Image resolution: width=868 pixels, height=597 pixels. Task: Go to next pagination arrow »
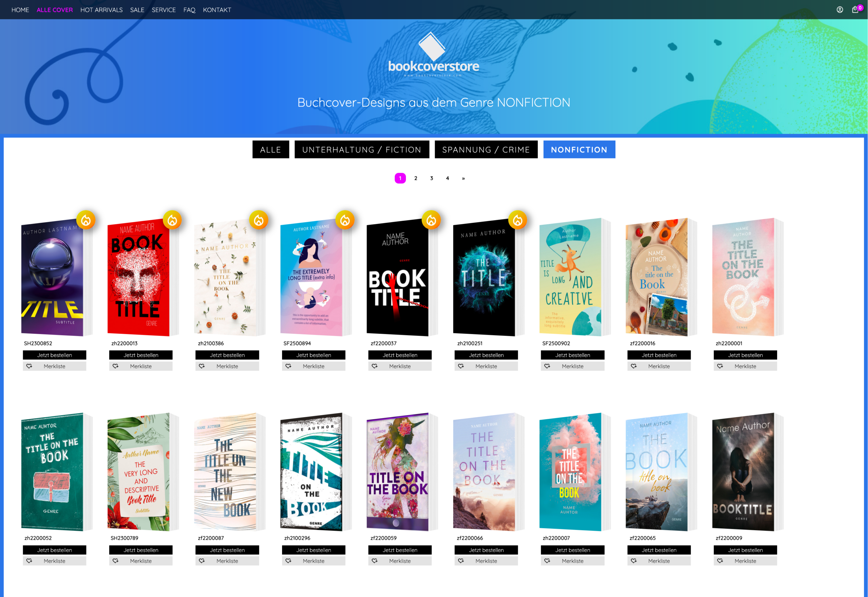(463, 178)
